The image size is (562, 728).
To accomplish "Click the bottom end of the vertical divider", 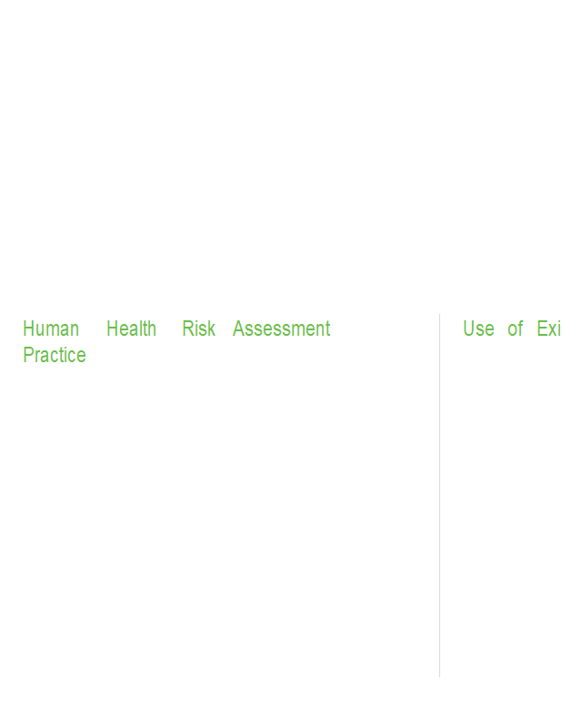I will pyautogui.click(x=439, y=674).
